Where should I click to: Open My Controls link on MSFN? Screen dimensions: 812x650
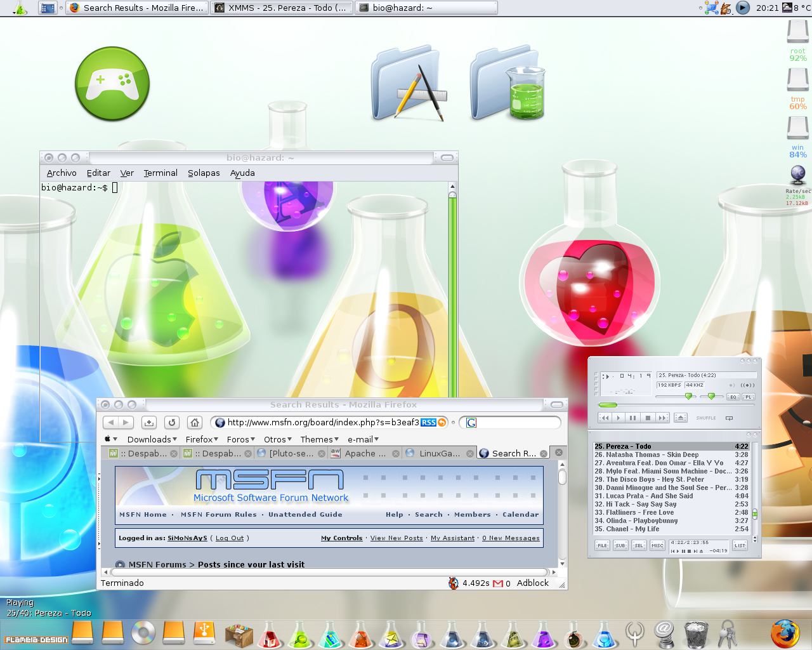point(341,538)
